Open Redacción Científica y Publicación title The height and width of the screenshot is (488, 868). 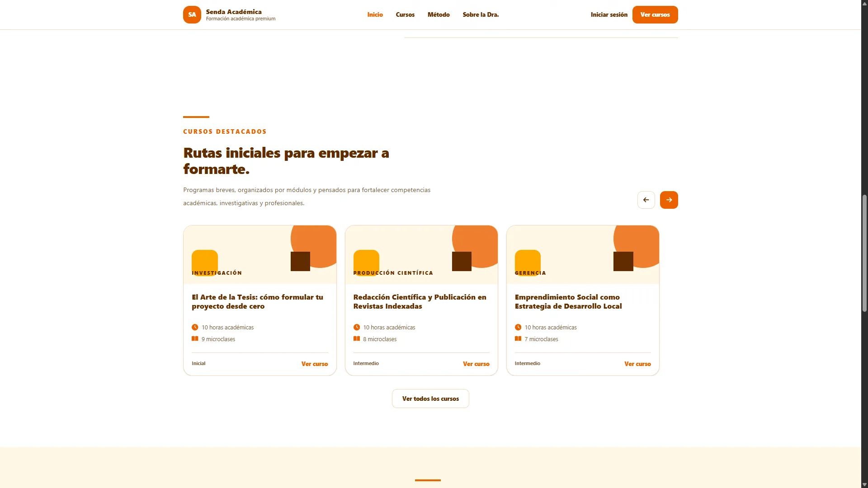click(x=420, y=301)
